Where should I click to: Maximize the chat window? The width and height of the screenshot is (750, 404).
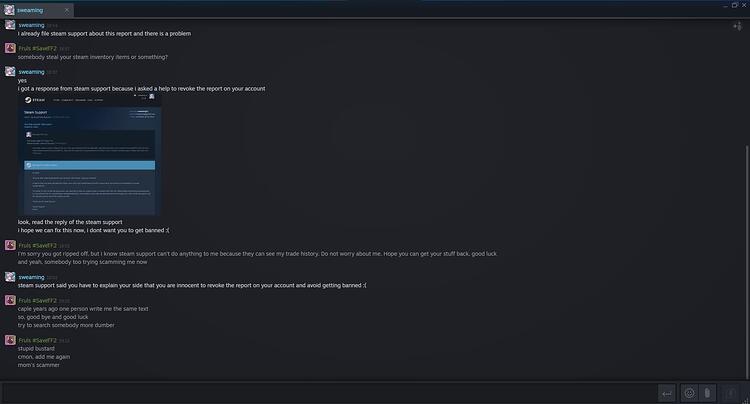(735, 5)
